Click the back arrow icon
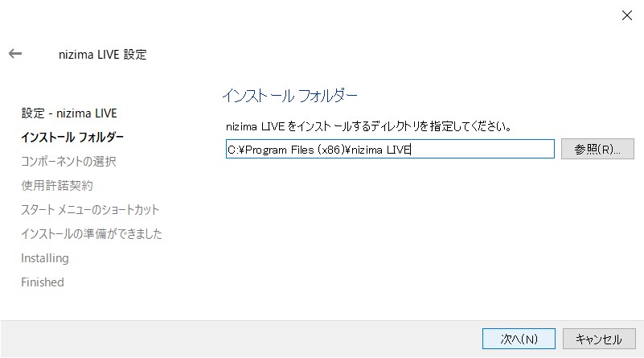 click(x=15, y=54)
